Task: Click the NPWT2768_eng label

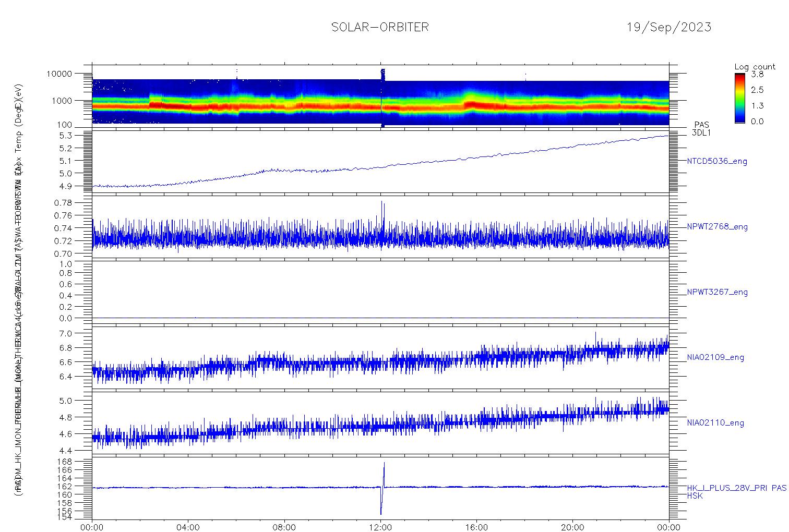Action: coord(717,227)
